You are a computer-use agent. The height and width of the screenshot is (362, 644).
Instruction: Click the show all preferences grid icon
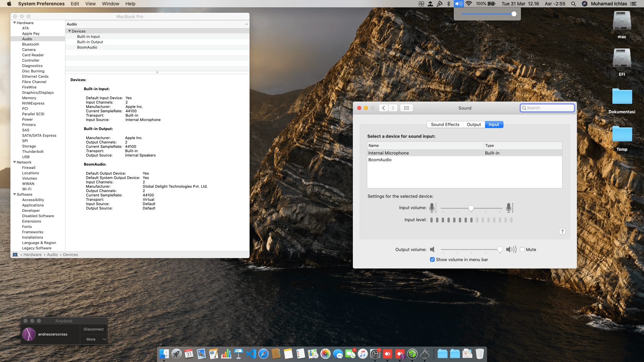click(406, 108)
